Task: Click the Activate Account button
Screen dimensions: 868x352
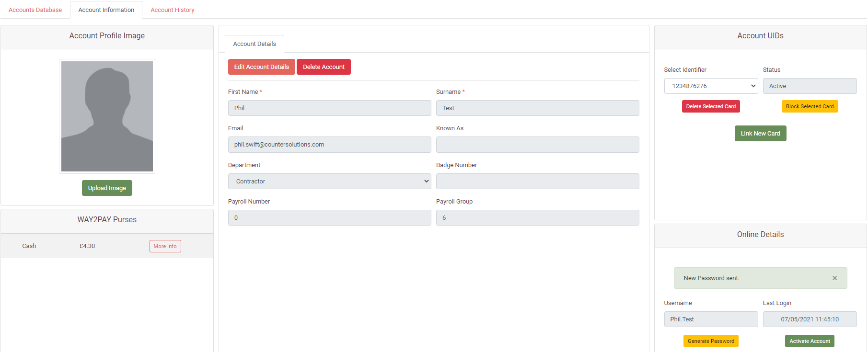Action: pyautogui.click(x=810, y=341)
